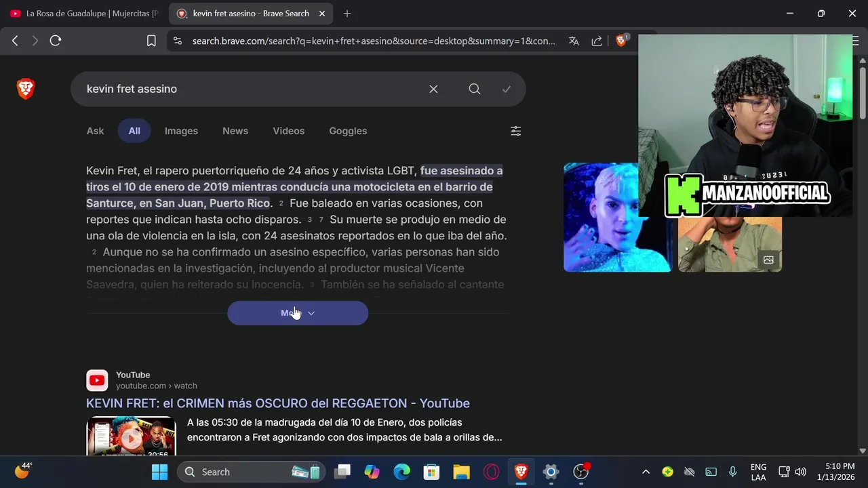Open site settings icon in address bar
Image resolution: width=868 pixels, height=488 pixels.
178,41
